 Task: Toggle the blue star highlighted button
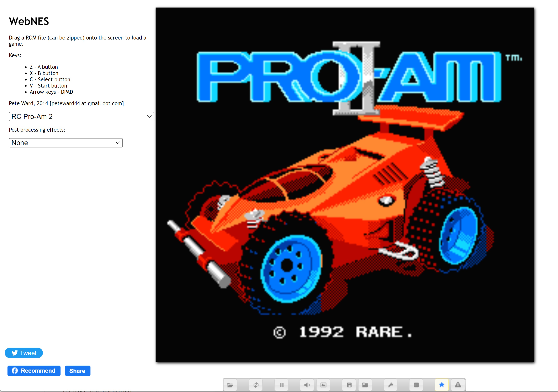(442, 385)
